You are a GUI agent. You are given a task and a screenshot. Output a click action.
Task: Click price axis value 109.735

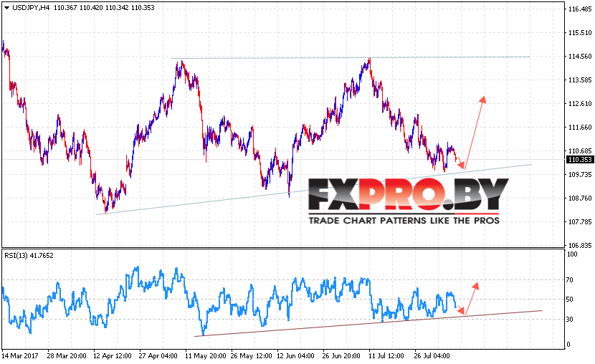click(x=580, y=174)
